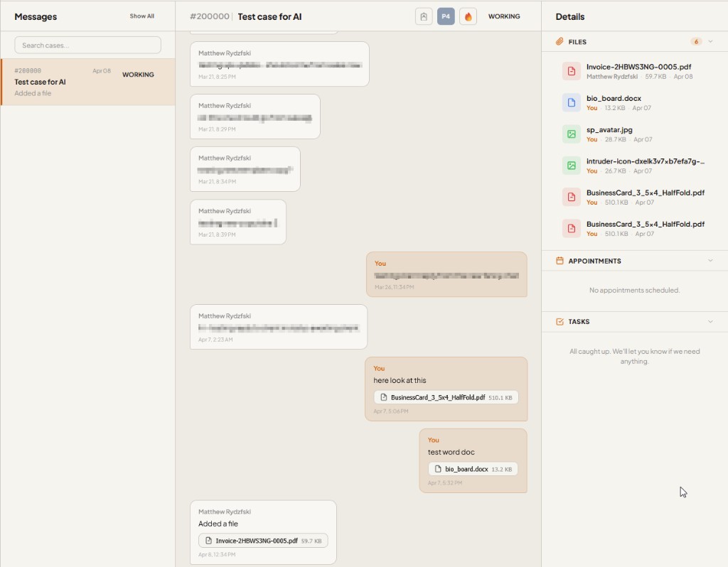Viewport: 728px width, 567px height.
Task: Click the files count badge 6
Action: click(x=696, y=42)
